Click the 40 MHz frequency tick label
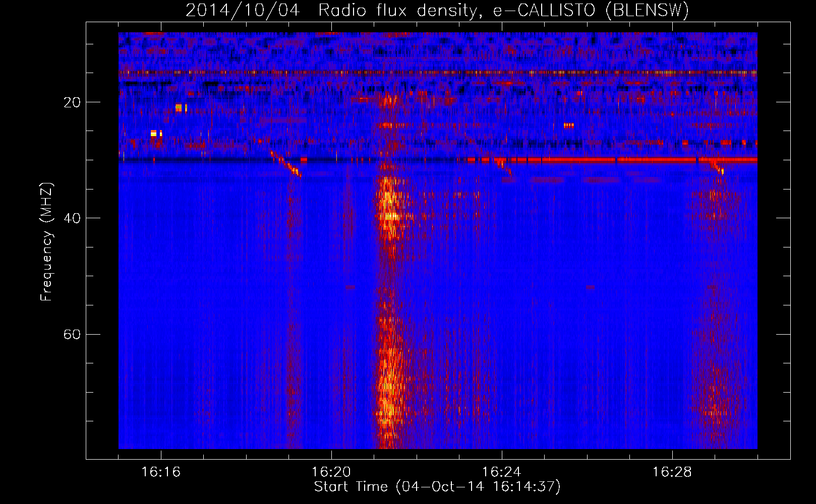The image size is (816, 504). 72,218
